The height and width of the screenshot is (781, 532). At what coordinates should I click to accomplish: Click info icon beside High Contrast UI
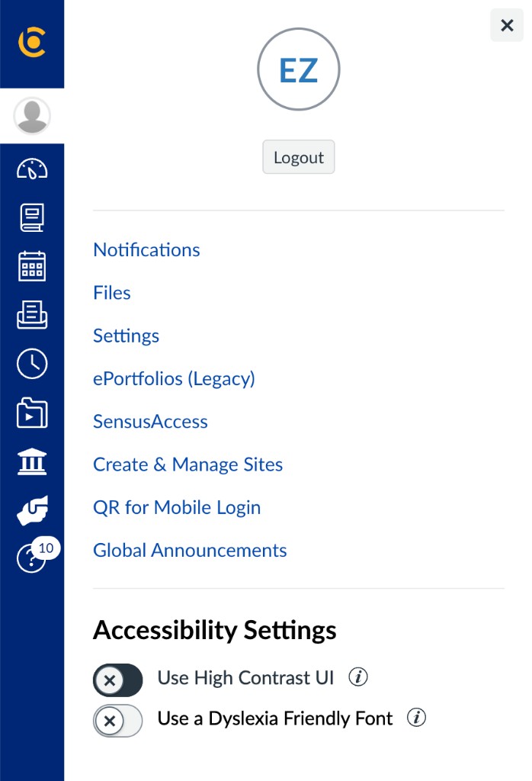[357, 677]
